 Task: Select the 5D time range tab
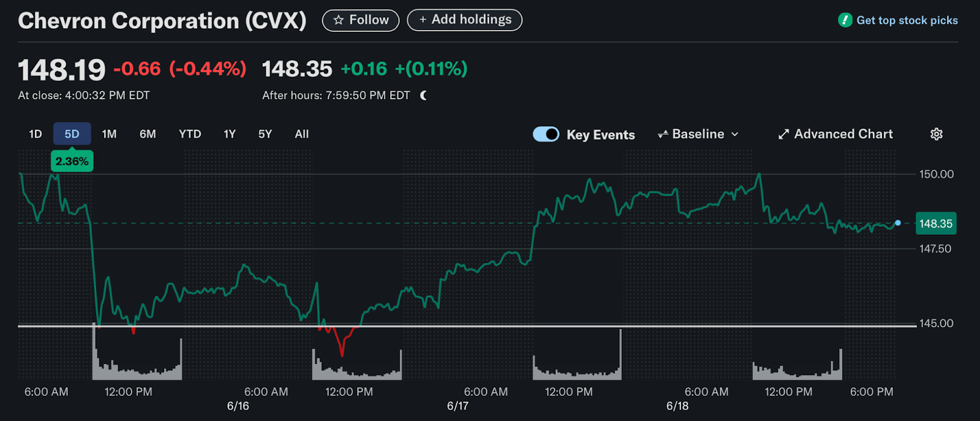point(72,134)
